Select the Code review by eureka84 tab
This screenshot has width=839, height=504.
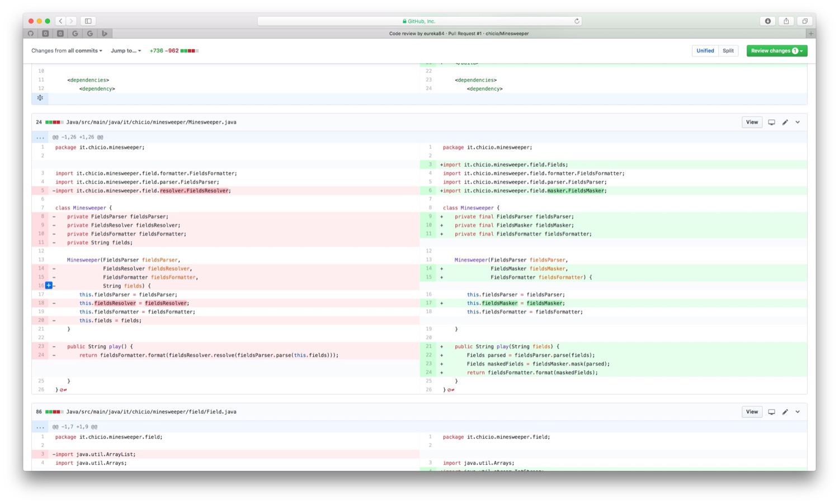pos(459,34)
